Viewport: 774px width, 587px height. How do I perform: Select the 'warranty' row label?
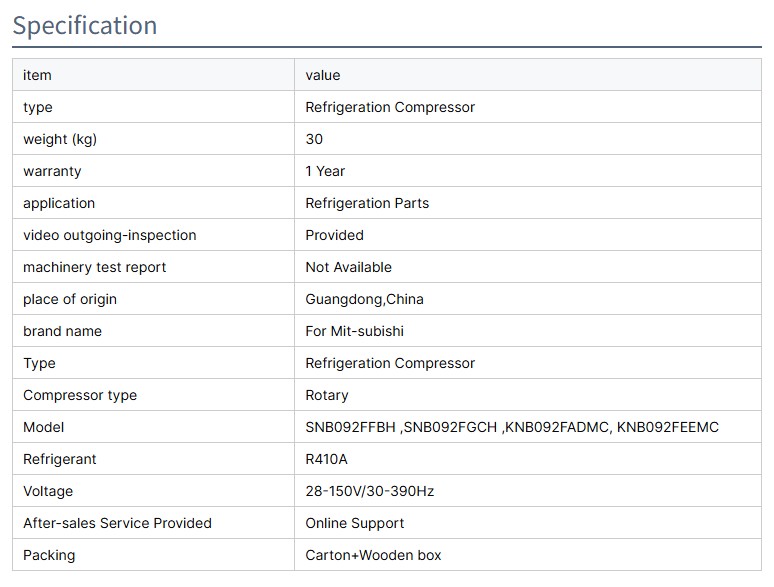52,171
